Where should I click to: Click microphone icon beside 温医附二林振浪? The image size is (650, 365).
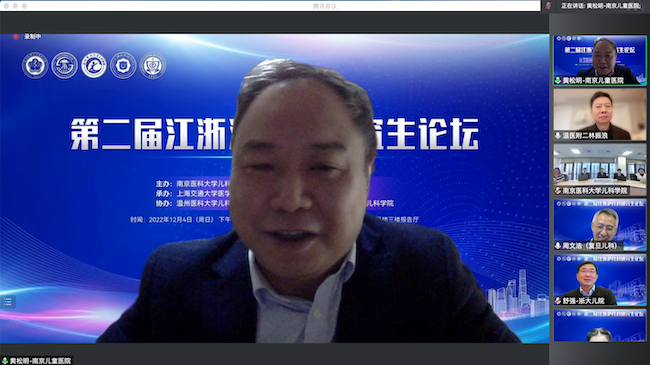point(558,136)
